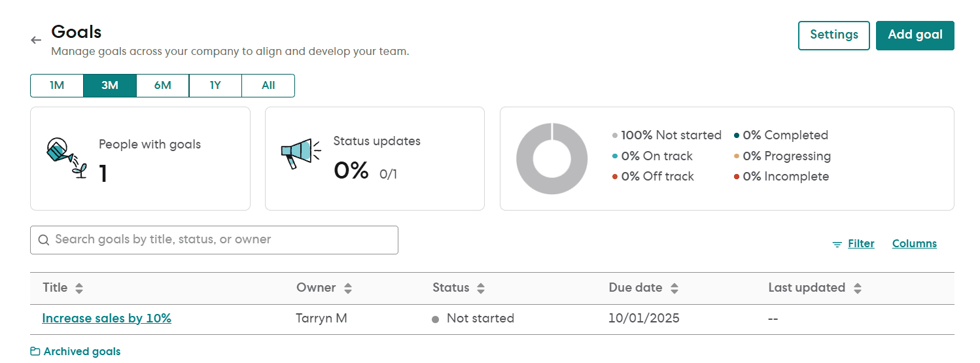Viewport: 980px width, 363px height.
Task: Open the Increase sales by 10% goal
Action: [x=107, y=319]
